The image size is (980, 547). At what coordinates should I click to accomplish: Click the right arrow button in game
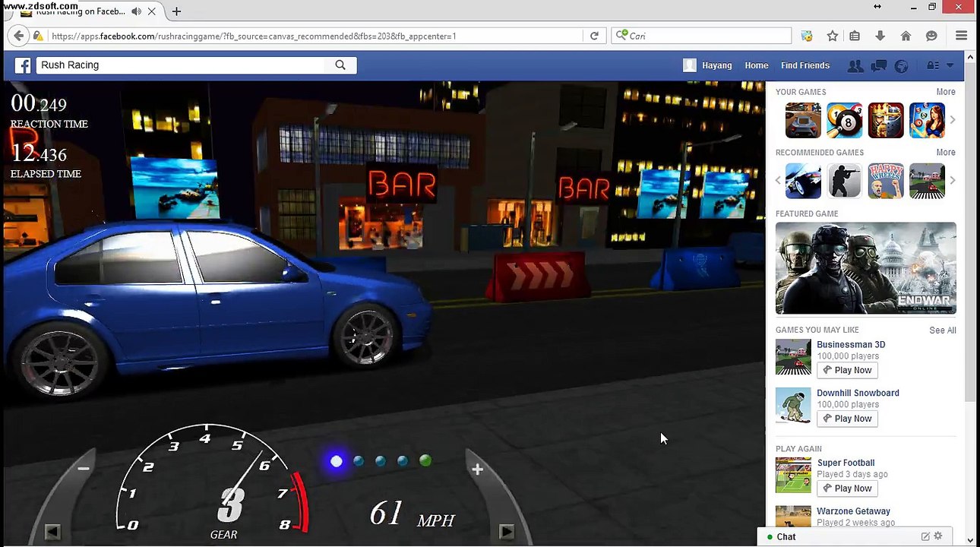507,532
